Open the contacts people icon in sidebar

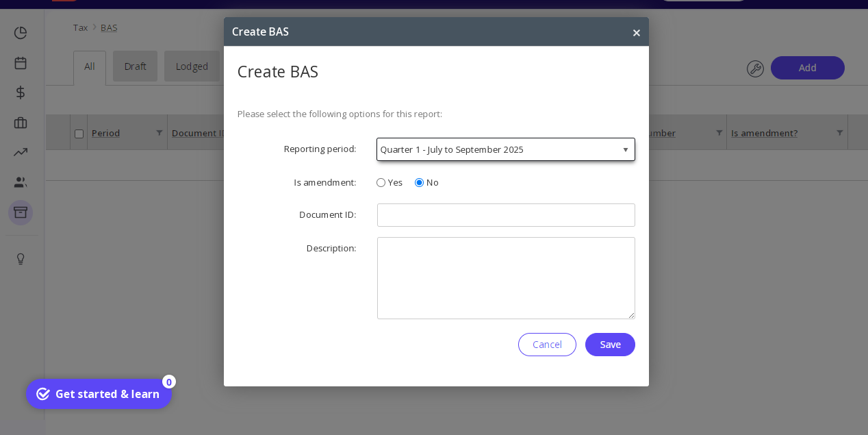tap(21, 182)
